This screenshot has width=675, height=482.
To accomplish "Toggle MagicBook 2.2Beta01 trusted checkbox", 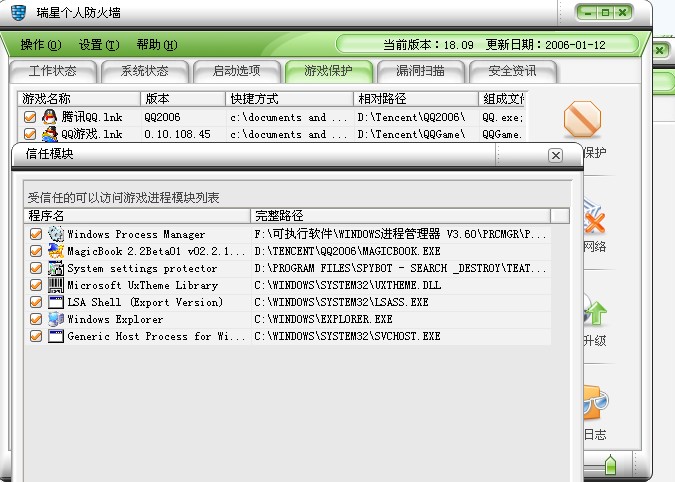I will [x=36, y=251].
